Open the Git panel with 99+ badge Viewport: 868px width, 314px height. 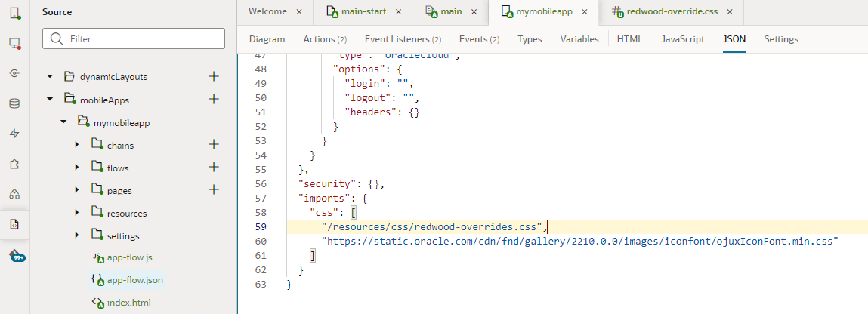pos(17,255)
